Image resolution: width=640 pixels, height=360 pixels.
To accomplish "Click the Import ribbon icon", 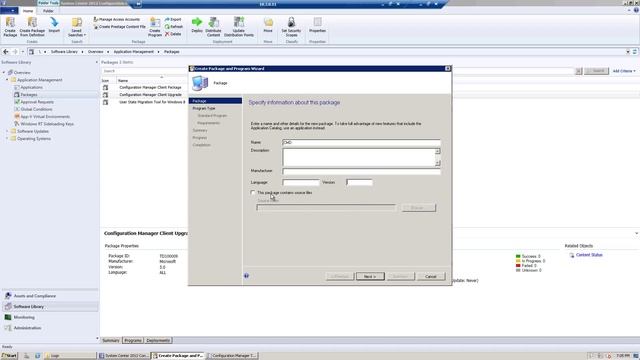I will 54,25.
